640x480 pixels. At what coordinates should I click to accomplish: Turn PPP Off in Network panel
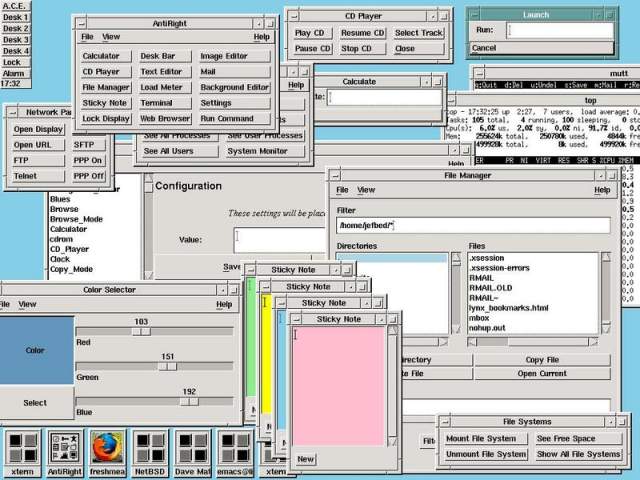point(87,176)
